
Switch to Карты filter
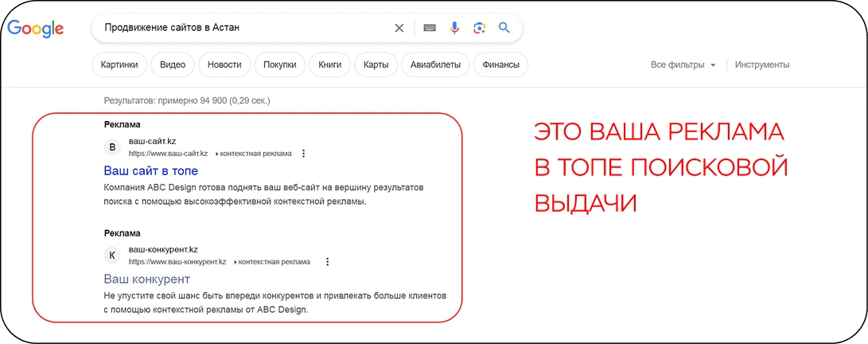[x=376, y=64]
